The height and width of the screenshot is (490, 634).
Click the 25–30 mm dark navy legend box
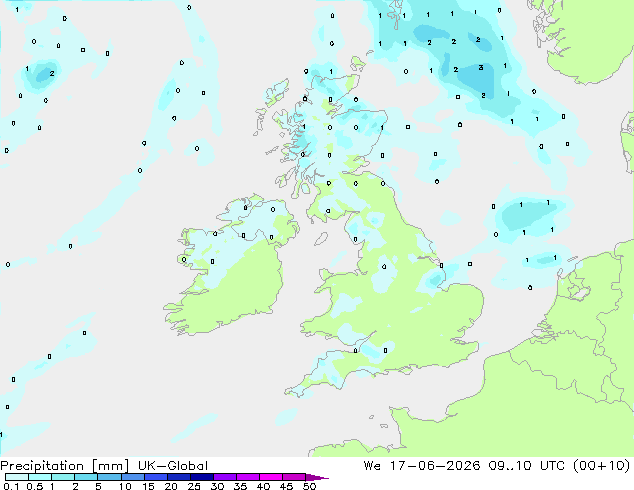tap(201, 477)
